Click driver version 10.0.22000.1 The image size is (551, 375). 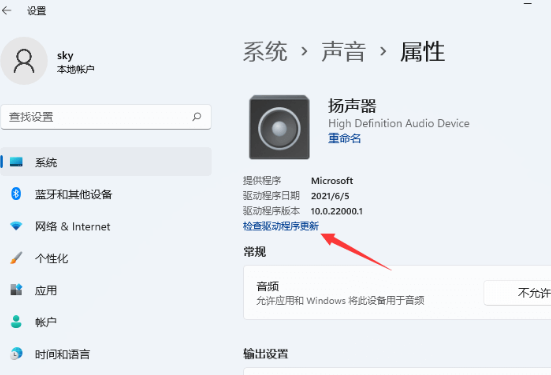click(x=337, y=211)
